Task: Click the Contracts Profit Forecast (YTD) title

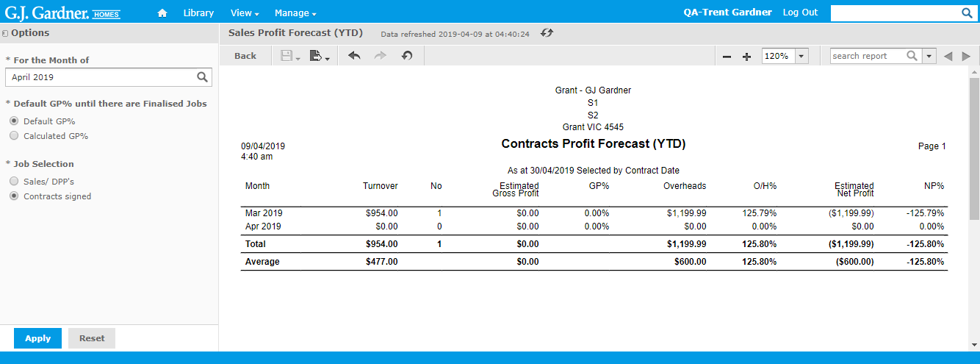Action: (594, 144)
